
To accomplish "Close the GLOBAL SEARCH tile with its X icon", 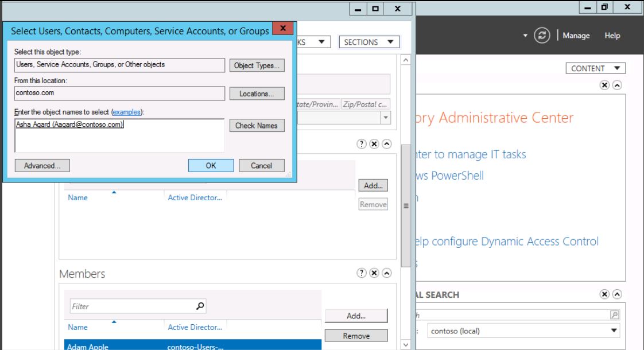I will [x=604, y=295].
